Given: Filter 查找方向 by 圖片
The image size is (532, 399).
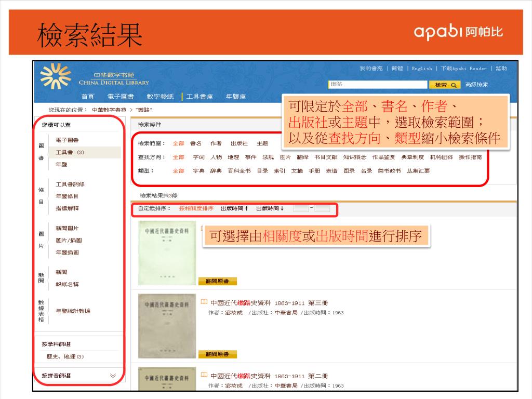Looking at the screenshot, I should click(x=285, y=157).
